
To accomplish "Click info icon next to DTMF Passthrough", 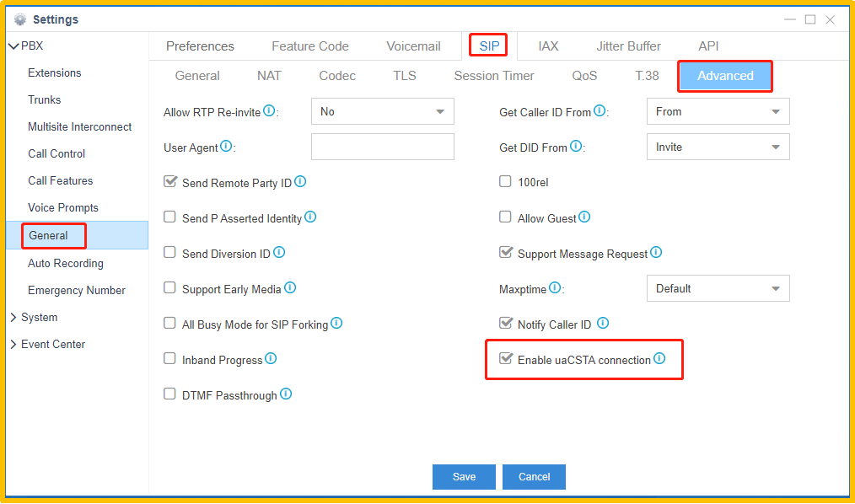I will click(x=286, y=394).
